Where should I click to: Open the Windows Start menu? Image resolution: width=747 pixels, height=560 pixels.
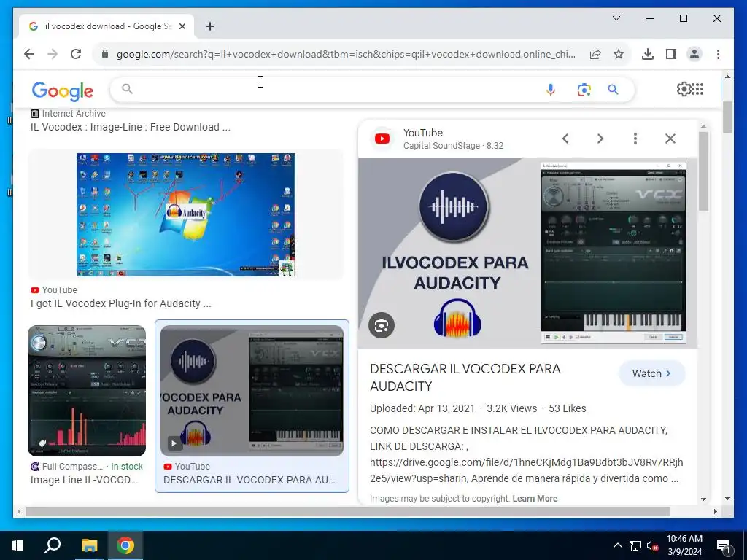18,545
